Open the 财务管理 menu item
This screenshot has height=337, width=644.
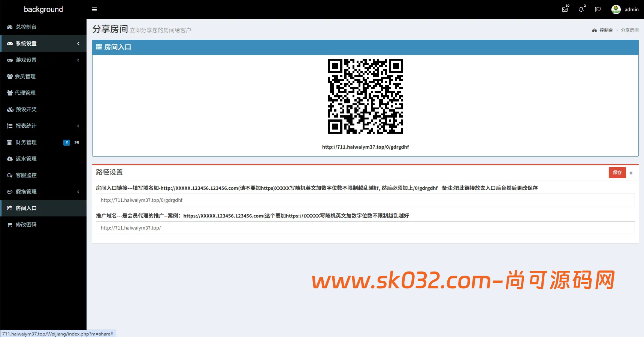tap(43, 142)
